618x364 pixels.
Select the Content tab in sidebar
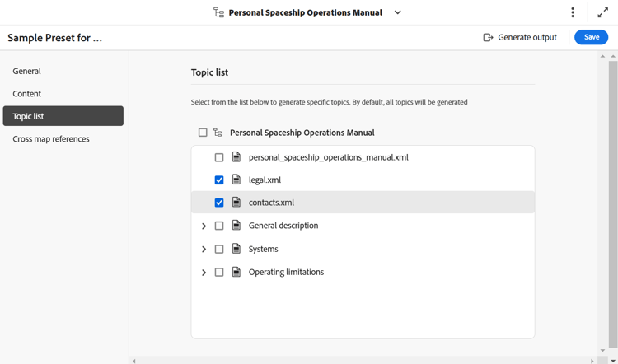pos(27,94)
